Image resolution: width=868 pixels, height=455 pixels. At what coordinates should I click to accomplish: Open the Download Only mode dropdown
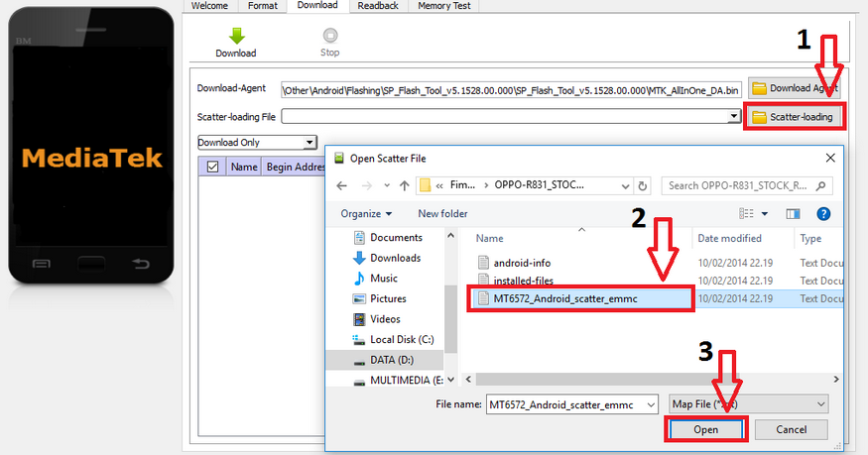pyautogui.click(x=257, y=142)
